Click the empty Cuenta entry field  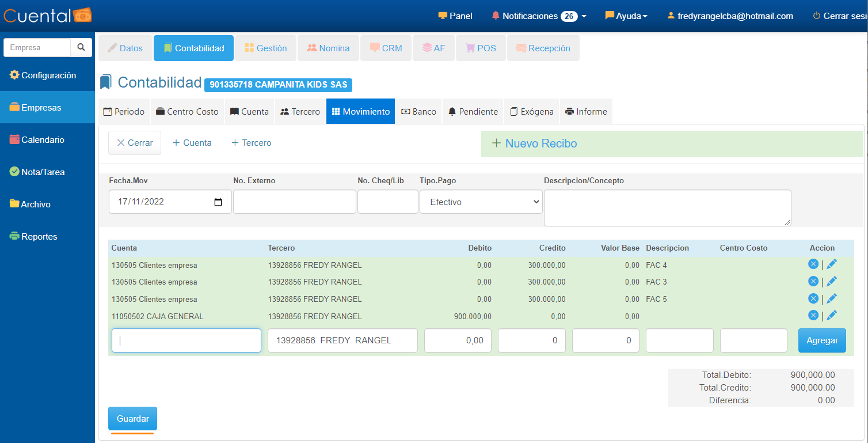click(186, 340)
